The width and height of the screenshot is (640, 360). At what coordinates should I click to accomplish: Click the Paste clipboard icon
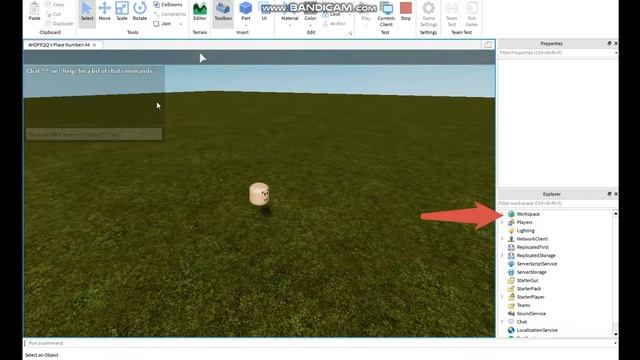[35, 11]
